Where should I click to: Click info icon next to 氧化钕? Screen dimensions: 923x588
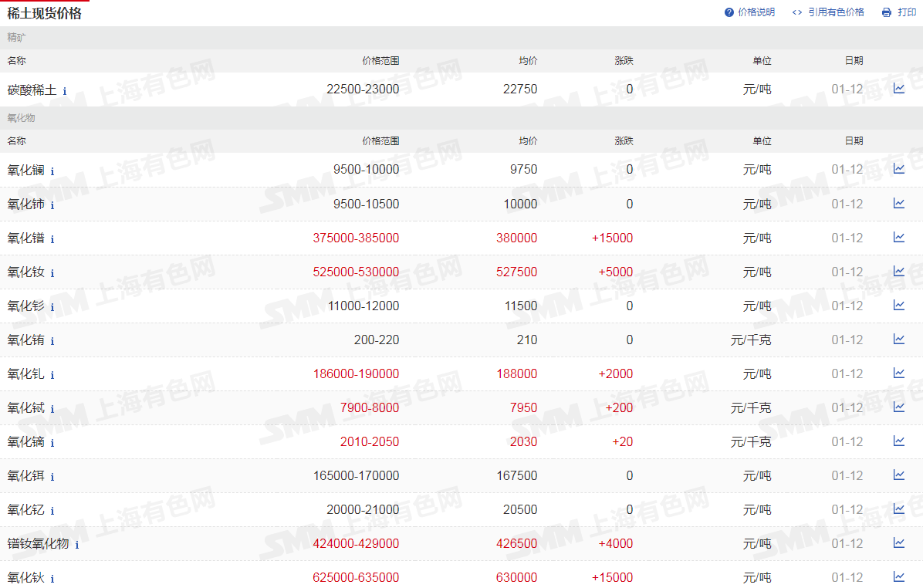52,274
